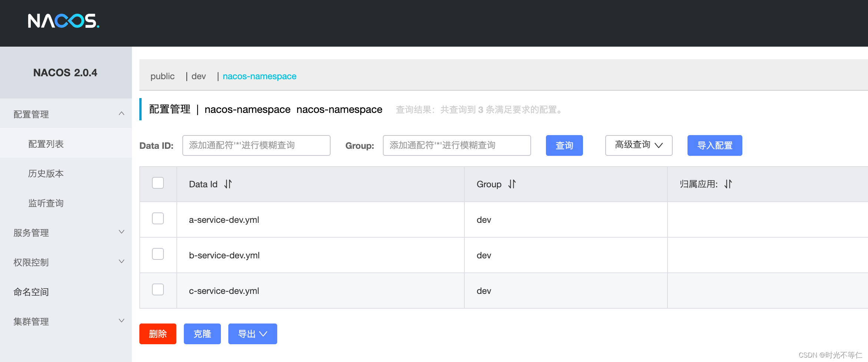Click the NACOS logo
The height and width of the screenshot is (362, 868).
pos(63,21)
